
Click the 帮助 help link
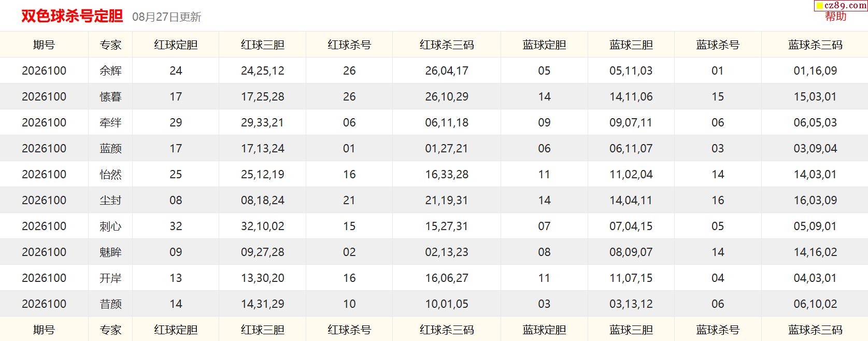click(x=835, y=17)
